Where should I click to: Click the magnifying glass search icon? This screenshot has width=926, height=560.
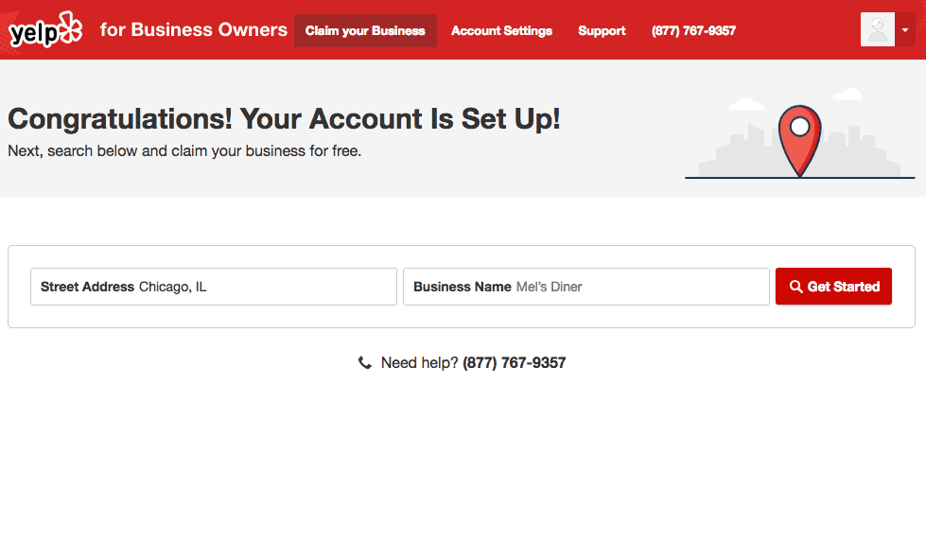[x=796, y=287]
